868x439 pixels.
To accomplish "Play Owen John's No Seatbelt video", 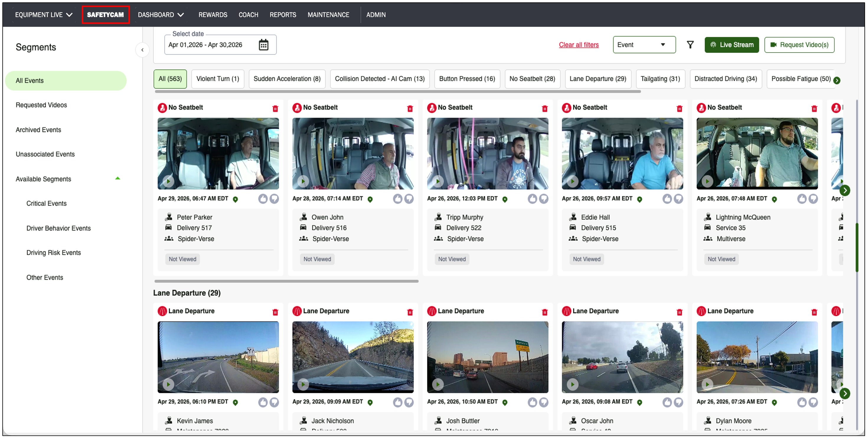I will point(303,181).
